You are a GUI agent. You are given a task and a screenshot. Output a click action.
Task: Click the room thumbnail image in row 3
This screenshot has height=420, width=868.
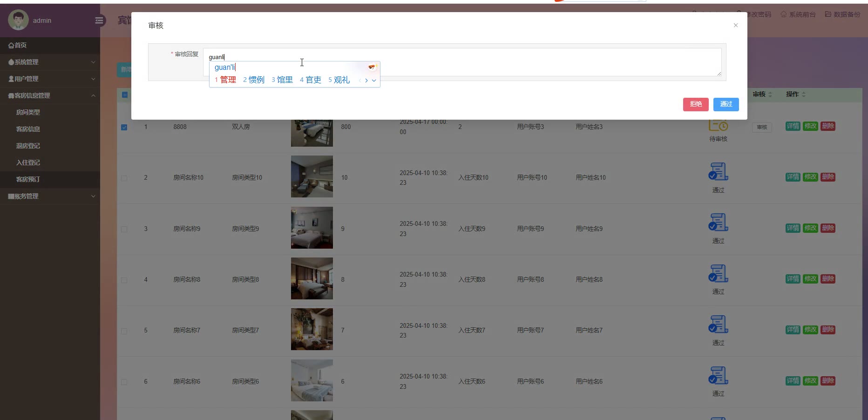pos(312,228)
